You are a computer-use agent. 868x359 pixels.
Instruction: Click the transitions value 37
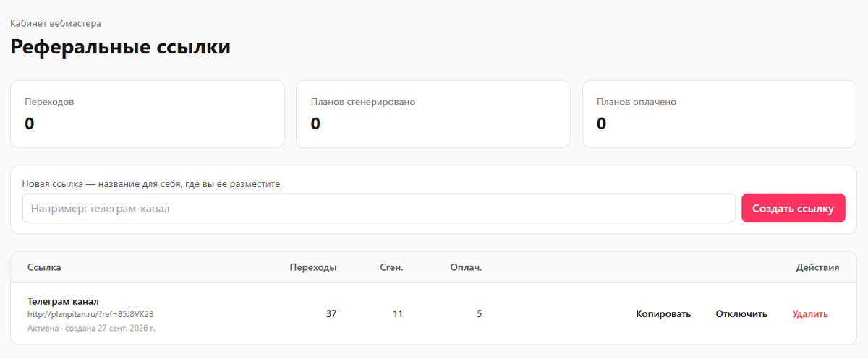331,313
